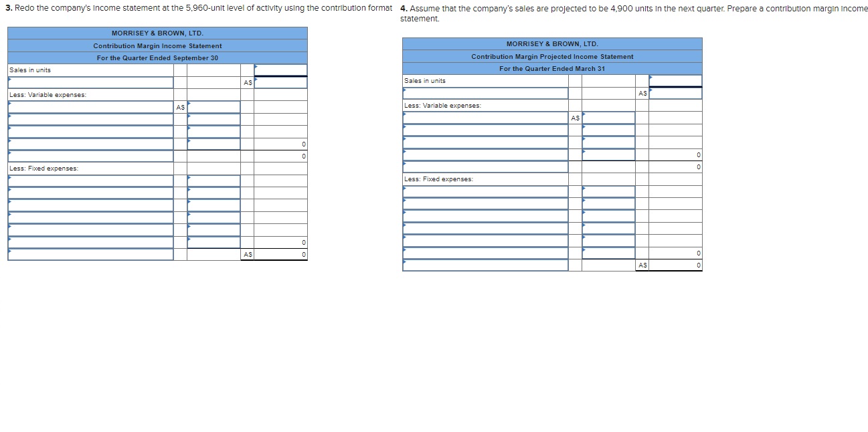Open first label box under "Less: Variable expenses:" in September statement

coord(90,107)
